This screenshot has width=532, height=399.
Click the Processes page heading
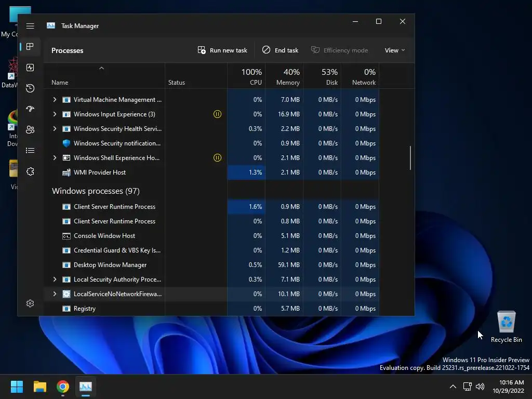click(67, 50)
